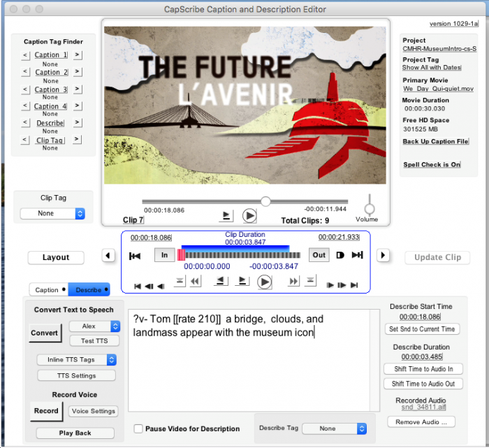The height and width of the screenshot is (448, 489).
Task: Click the fast-forward double-arrow in clip controls
Action: point(293,282)
